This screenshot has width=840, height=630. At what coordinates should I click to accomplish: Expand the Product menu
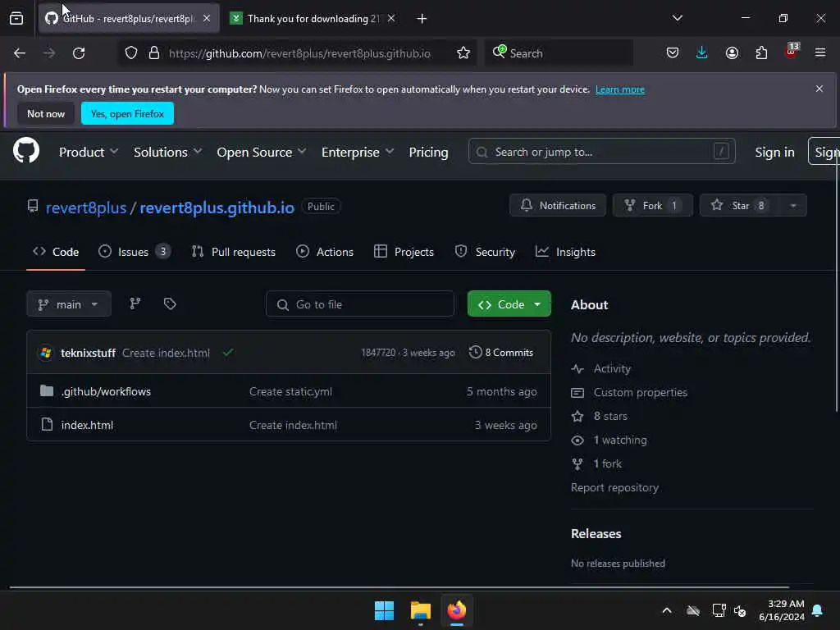pos(89,152)
